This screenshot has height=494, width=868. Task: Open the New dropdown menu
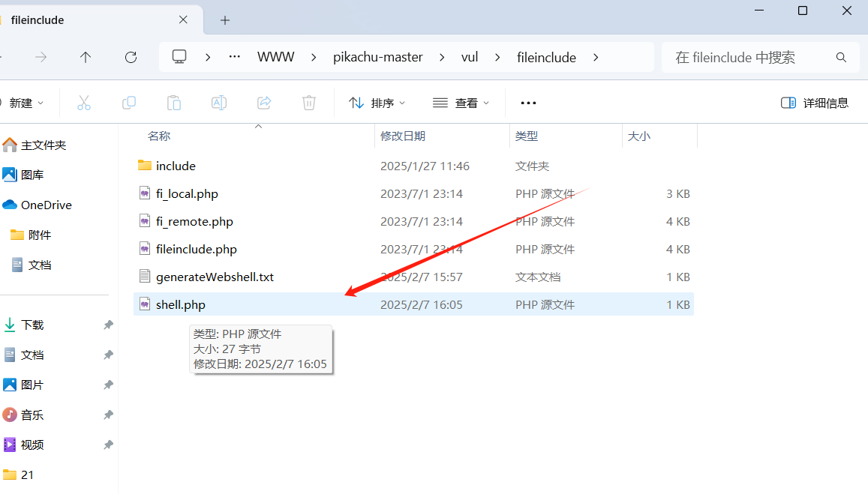(x=24, y=103)
